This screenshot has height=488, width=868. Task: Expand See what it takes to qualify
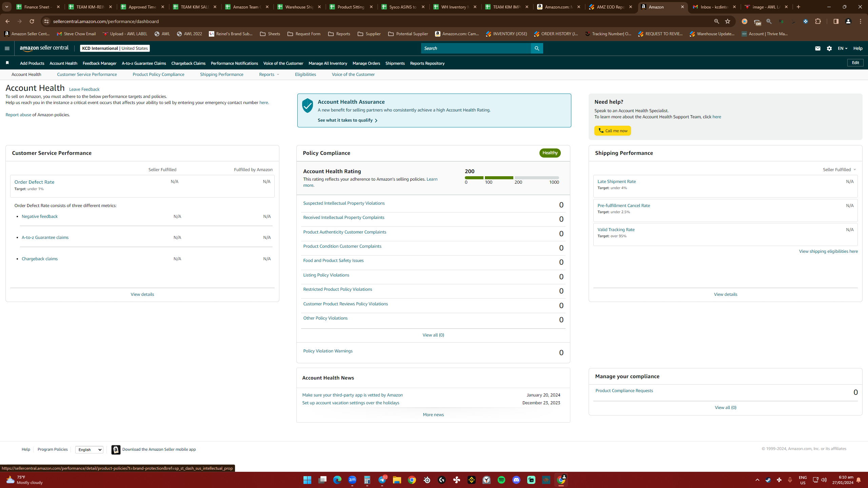348,120
